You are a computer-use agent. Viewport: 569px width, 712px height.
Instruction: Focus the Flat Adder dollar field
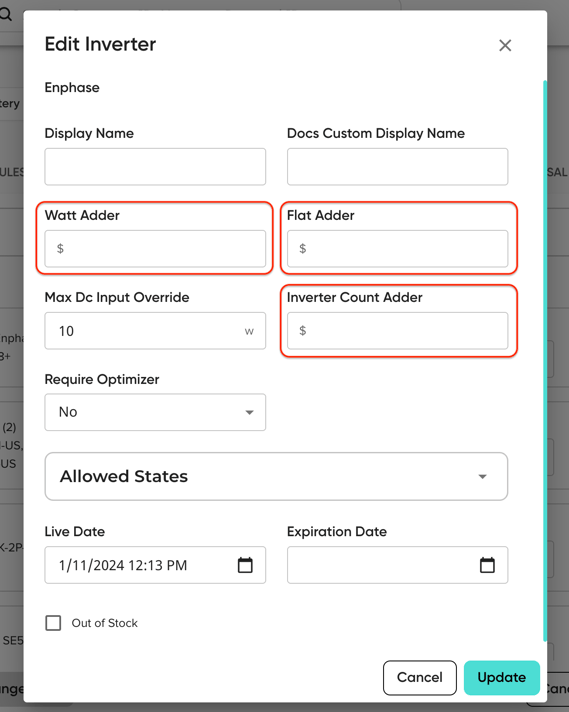(x=397, y=249)
